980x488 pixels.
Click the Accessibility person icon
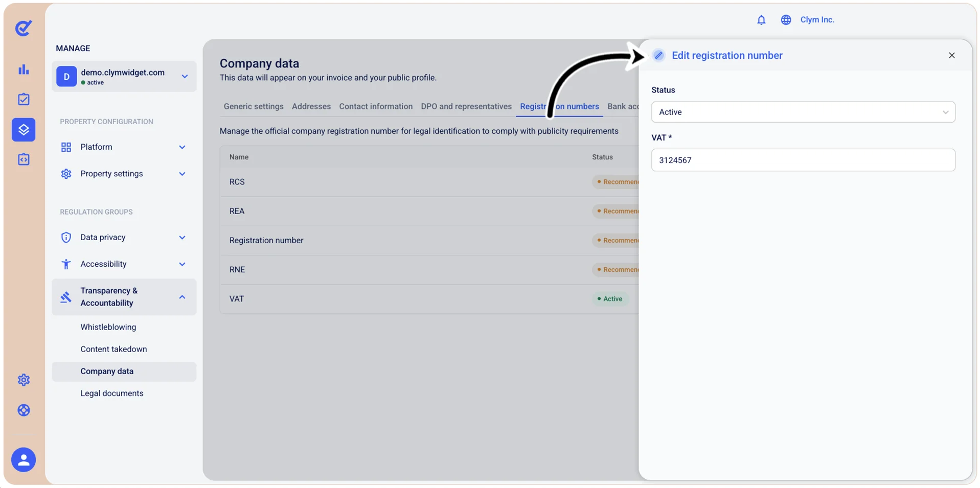pos(66,264)
